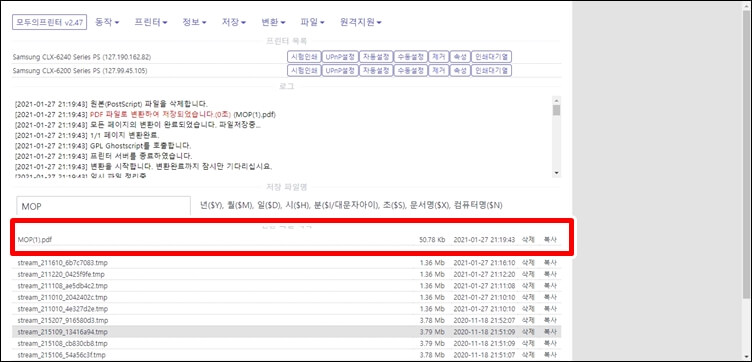This screenshot has height=362, width=752.
Task: Open the 프린터 dropdown menu
Action: click(x=151, y=23)
